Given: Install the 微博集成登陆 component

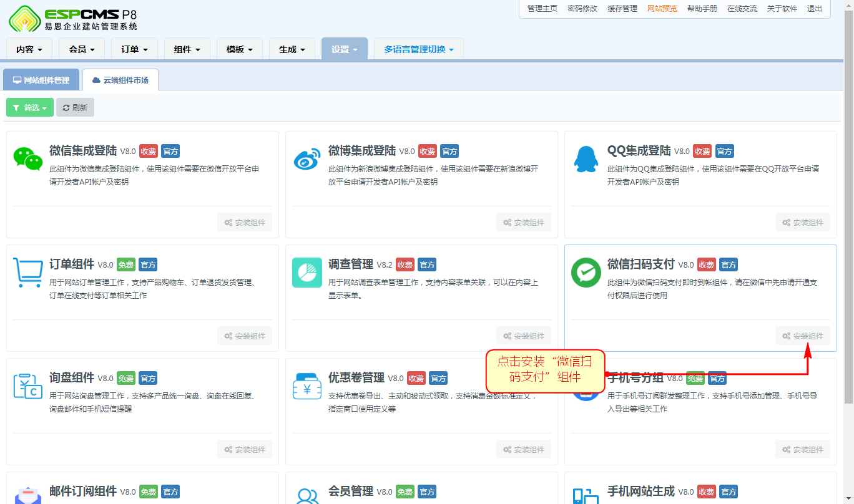Looking at the screenshot, I should coord(524,223).
